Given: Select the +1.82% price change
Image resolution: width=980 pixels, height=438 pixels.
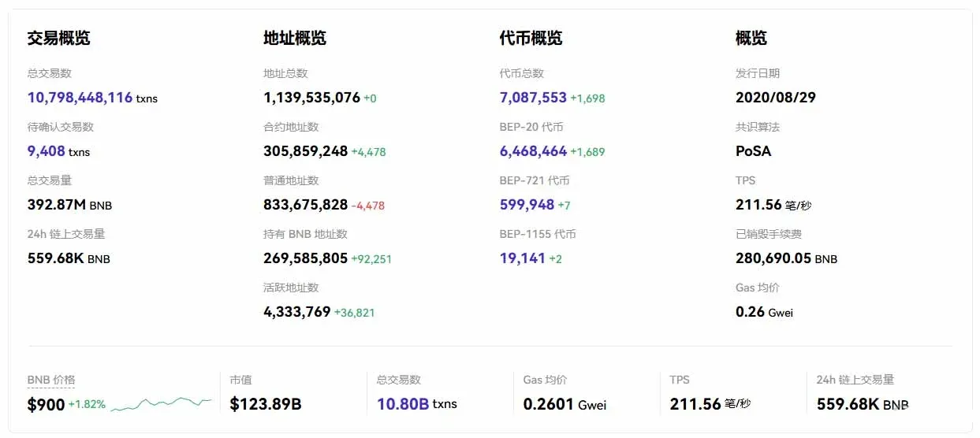Looking at the screenshot, I should [x=87, y=405].
